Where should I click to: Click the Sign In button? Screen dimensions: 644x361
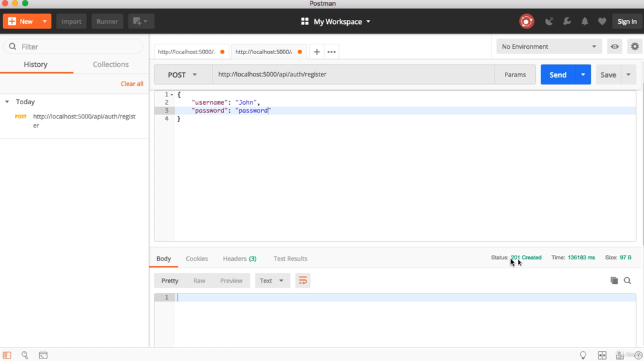627,21
